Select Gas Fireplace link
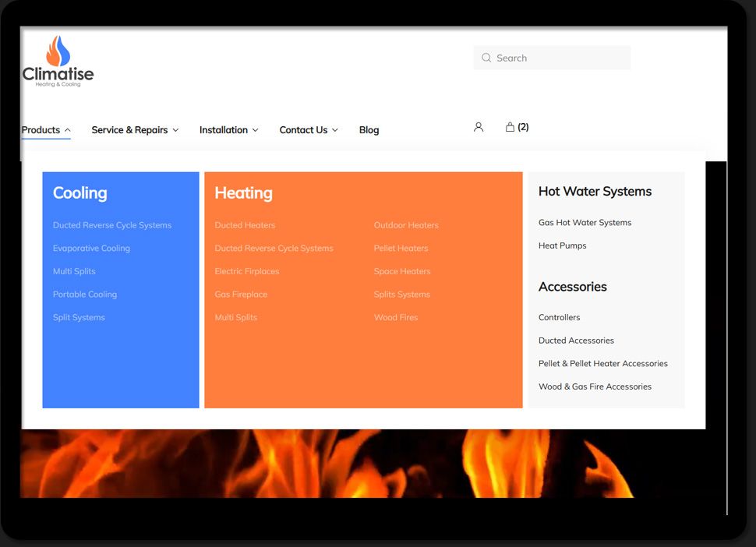 coord(241,295)
